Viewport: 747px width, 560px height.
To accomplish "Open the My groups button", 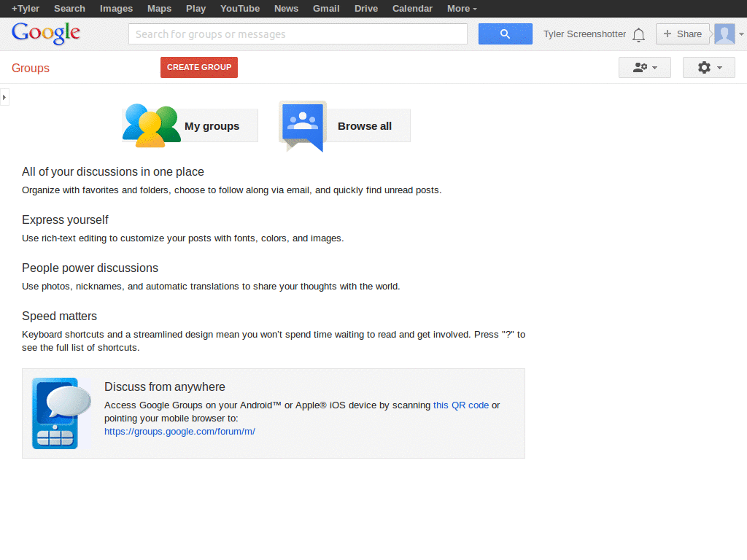I will click(x=190, y=125).
